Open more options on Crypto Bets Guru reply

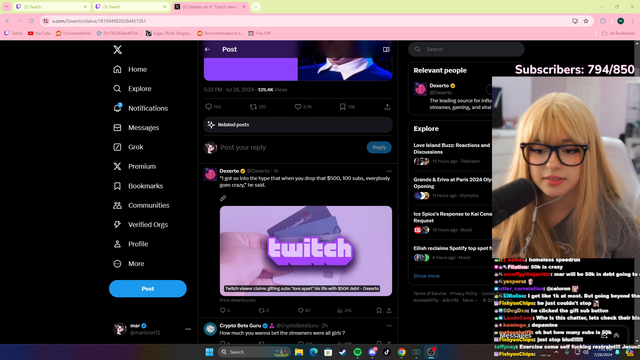(x=389, y=326)
